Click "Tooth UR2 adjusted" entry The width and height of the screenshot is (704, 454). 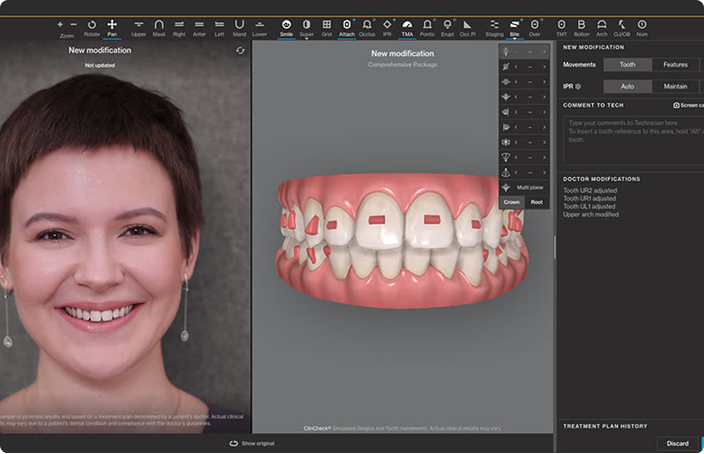coord(590,190)
